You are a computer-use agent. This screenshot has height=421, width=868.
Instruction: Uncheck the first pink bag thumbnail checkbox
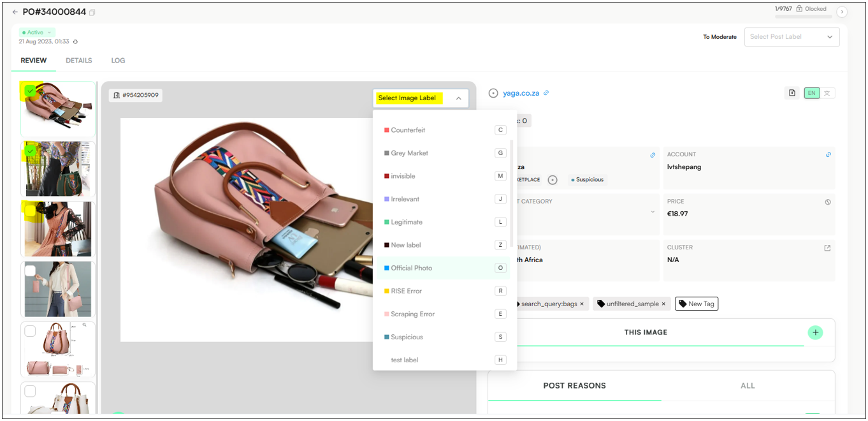click(x=30, y=91)
